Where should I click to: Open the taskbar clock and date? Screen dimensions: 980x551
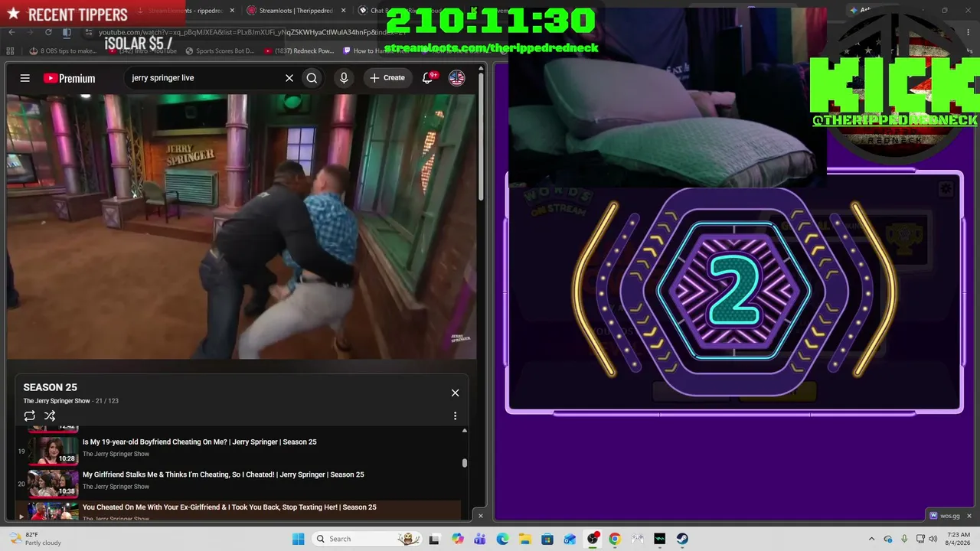click(x=959, y=539)
